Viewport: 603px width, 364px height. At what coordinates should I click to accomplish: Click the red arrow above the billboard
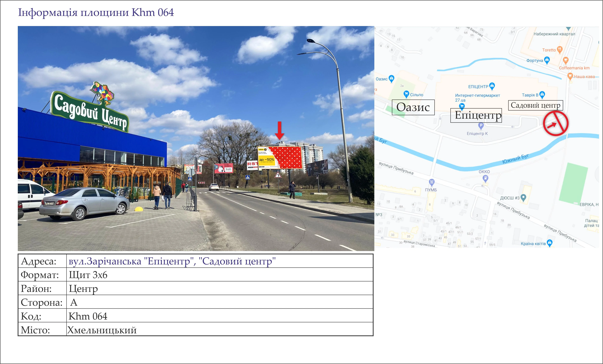point(279,130)
